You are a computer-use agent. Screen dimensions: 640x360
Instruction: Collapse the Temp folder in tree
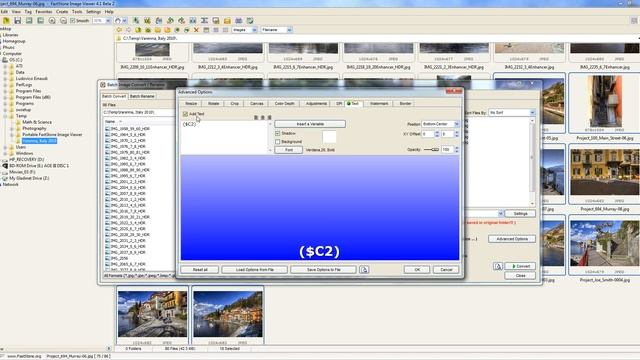(5, 116)
